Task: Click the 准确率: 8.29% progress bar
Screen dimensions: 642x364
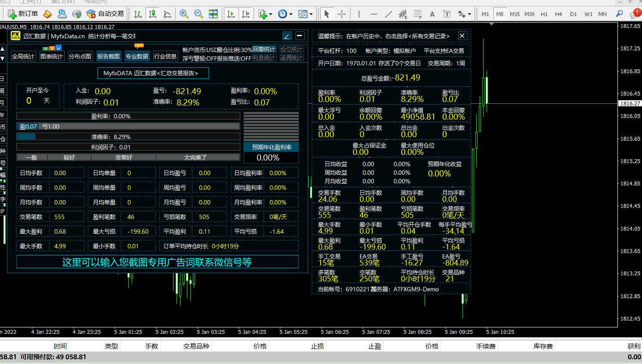Action: click(128, 137)
